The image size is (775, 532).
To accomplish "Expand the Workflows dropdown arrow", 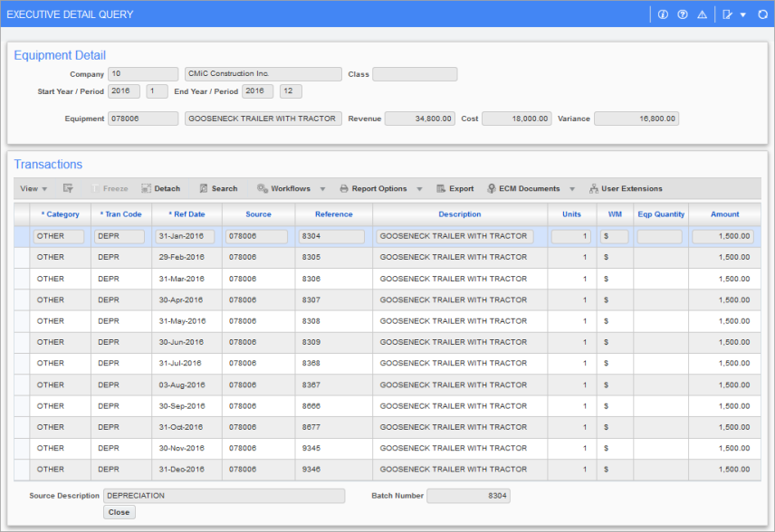I will click(322, 189).
